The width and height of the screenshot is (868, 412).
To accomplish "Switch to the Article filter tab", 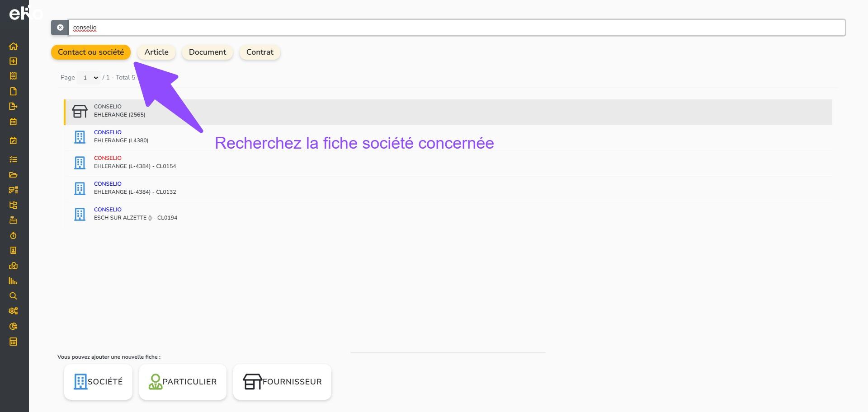I will 156,52.
